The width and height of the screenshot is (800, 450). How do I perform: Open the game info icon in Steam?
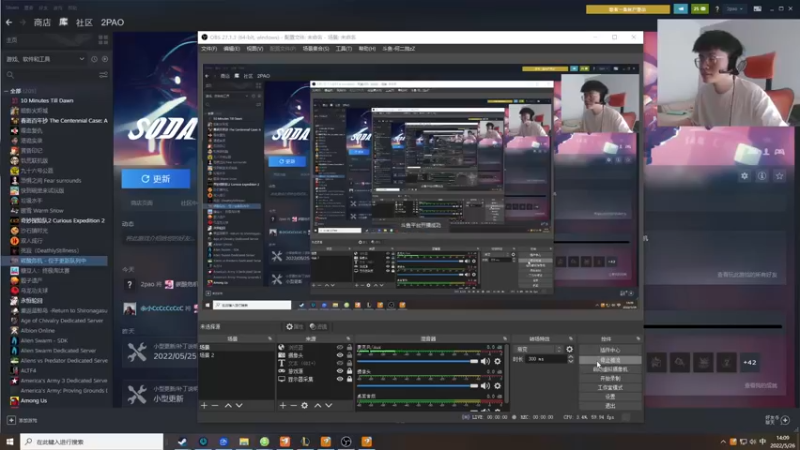pyautogui.click(x=762, y=176)
